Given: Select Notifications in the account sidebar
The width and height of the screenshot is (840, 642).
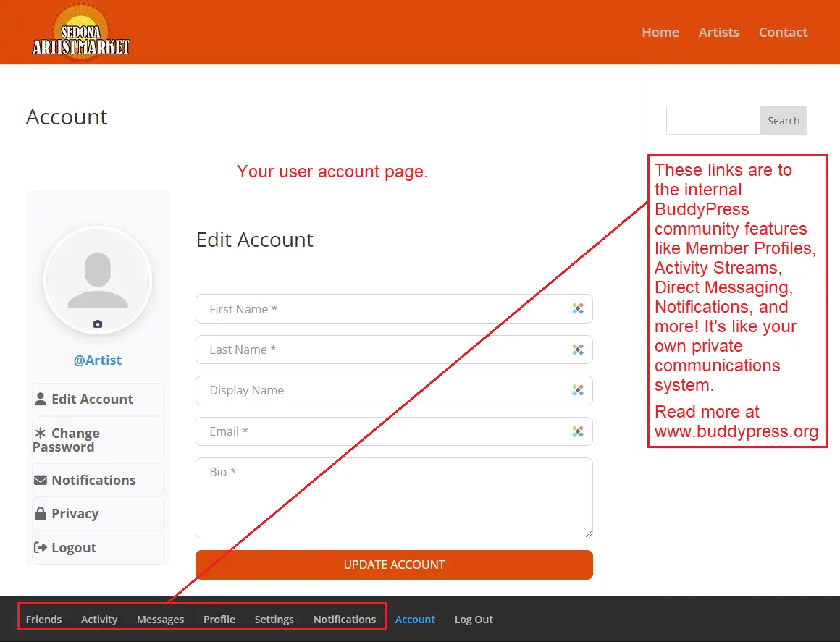Looking at the screenshot, I should pyautogui.click(x=93, y=481).
